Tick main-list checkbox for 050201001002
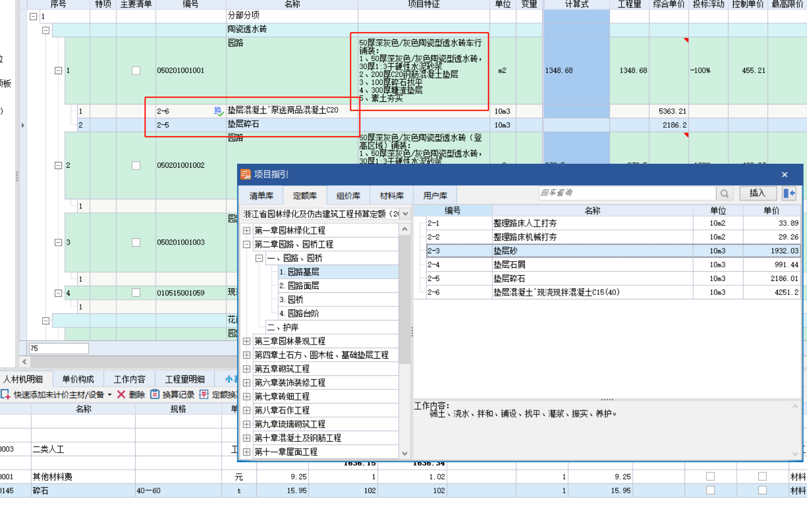The image size is (807, 532). click(136, 165)
